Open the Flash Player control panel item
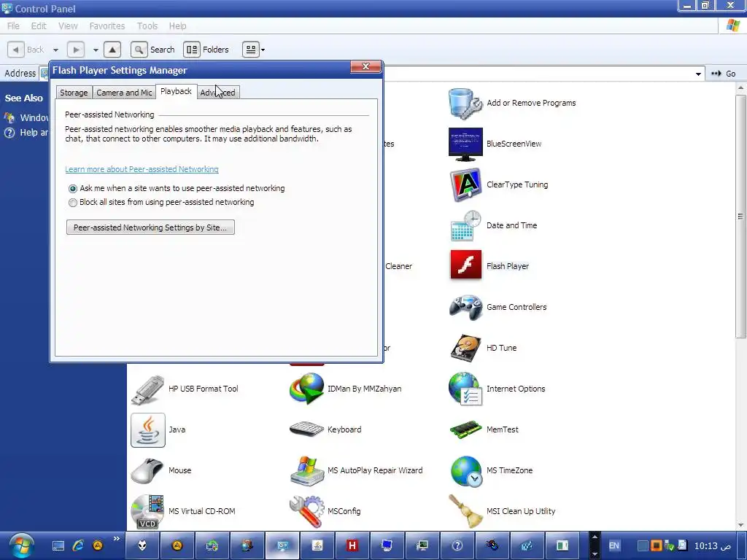Image resolution: width=747 pixels, height=560 pixels. 489,266
